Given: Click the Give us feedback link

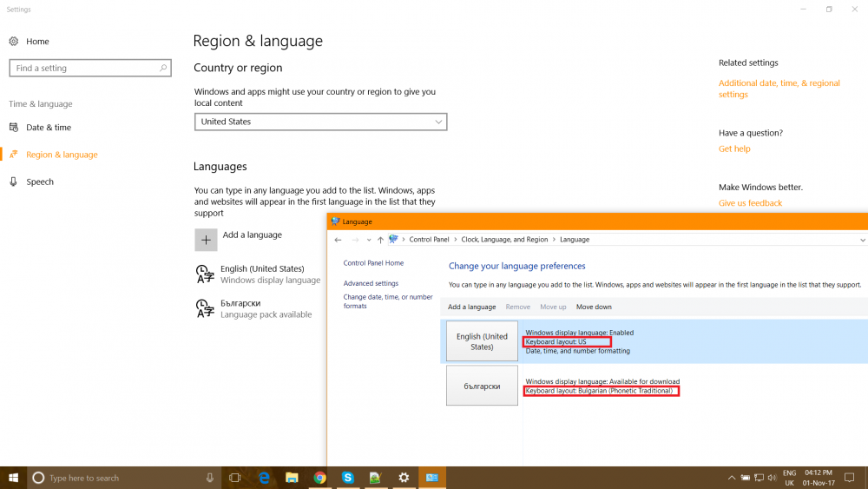Looking at the screenshot, I should [750, 202].
